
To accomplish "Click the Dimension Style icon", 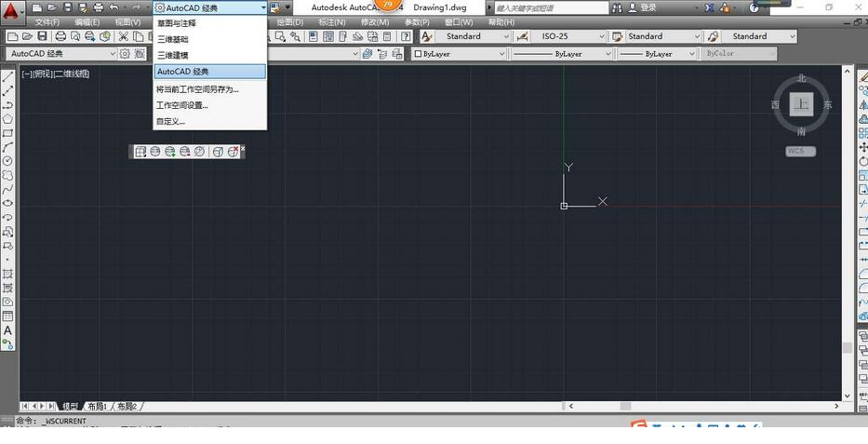I will click(522, 36).
